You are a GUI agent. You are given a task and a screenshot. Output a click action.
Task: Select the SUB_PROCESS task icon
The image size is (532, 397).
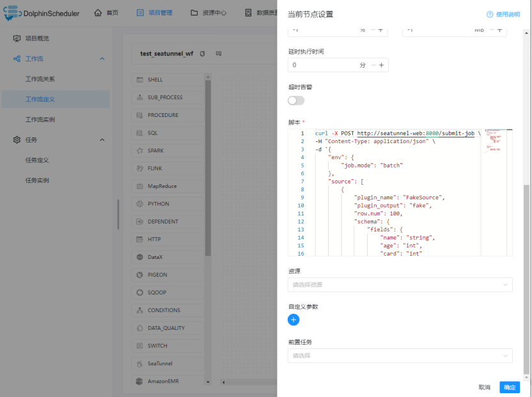tap(140, 97)
